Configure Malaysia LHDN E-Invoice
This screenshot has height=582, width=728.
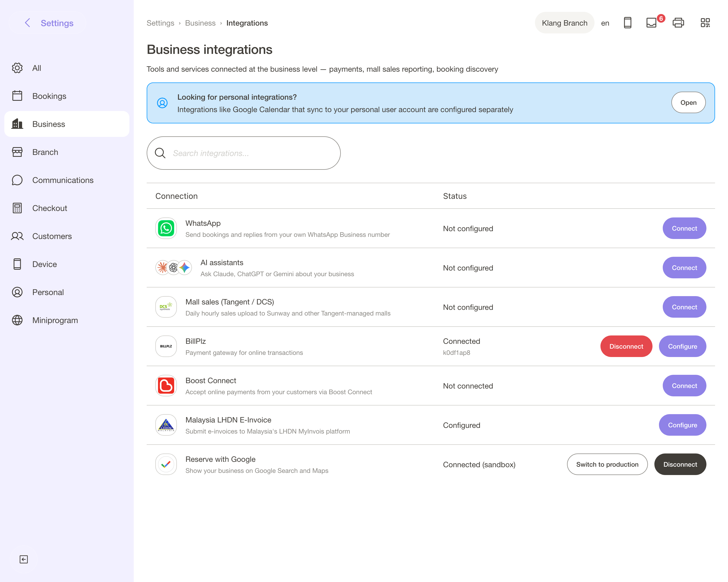pos(682,425)
